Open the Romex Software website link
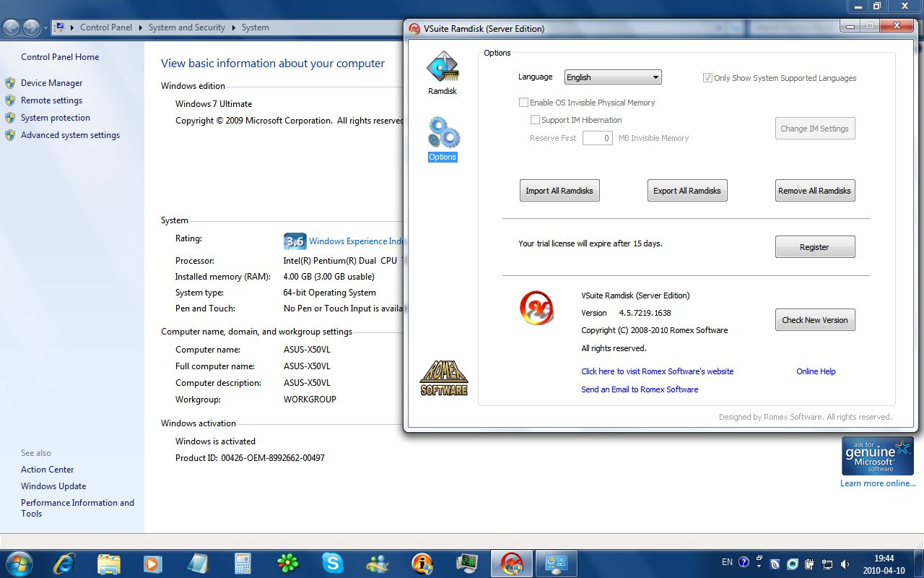 [x=658, y=371]
